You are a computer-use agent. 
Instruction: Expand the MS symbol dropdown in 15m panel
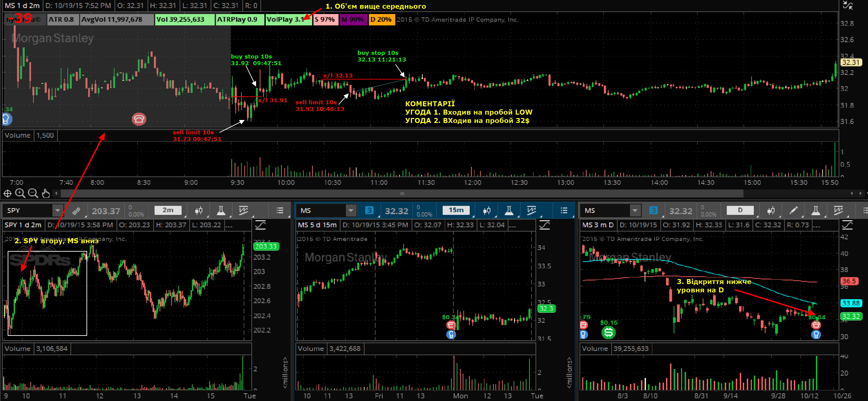(351, 211)
